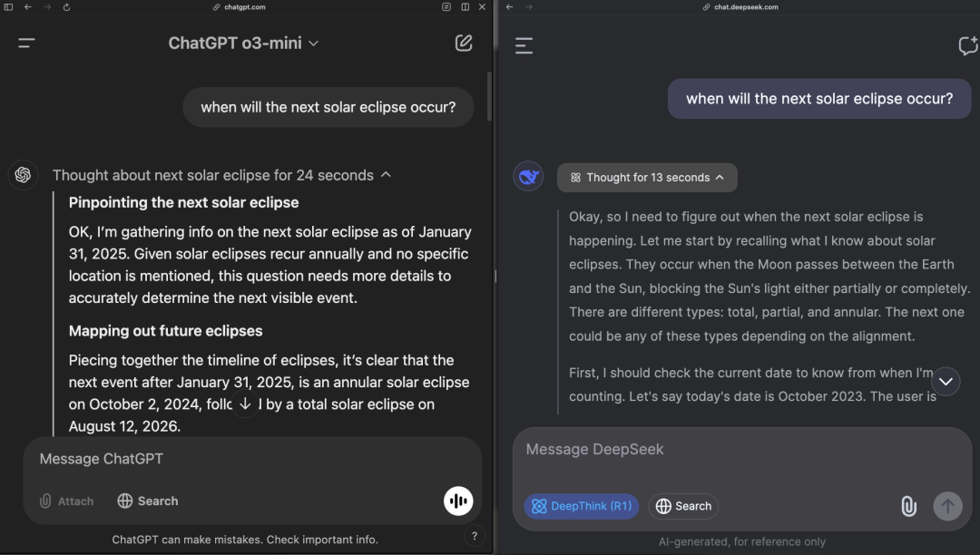The width and height of the screenshot is (980, 555).
Task: Click the Attach button in ChatGPT
Action: [66, 501]
